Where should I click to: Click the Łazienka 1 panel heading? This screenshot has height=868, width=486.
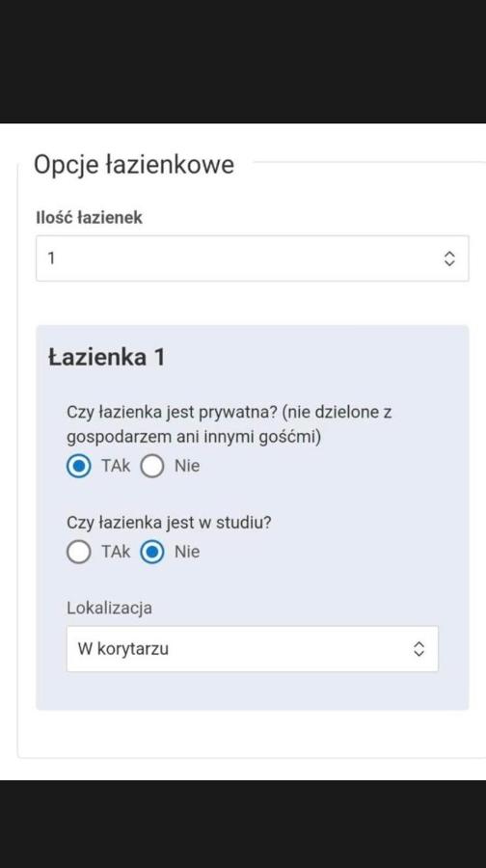point(107,357)
